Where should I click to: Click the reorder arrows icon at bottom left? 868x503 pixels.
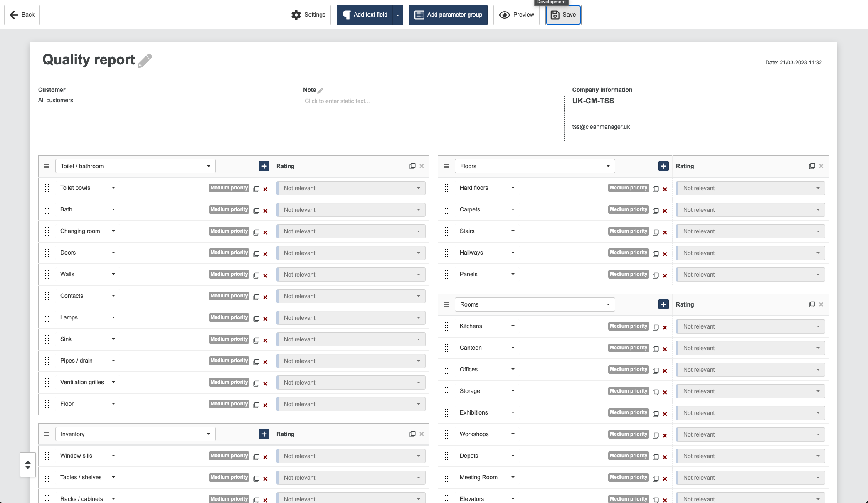(27, 465)
